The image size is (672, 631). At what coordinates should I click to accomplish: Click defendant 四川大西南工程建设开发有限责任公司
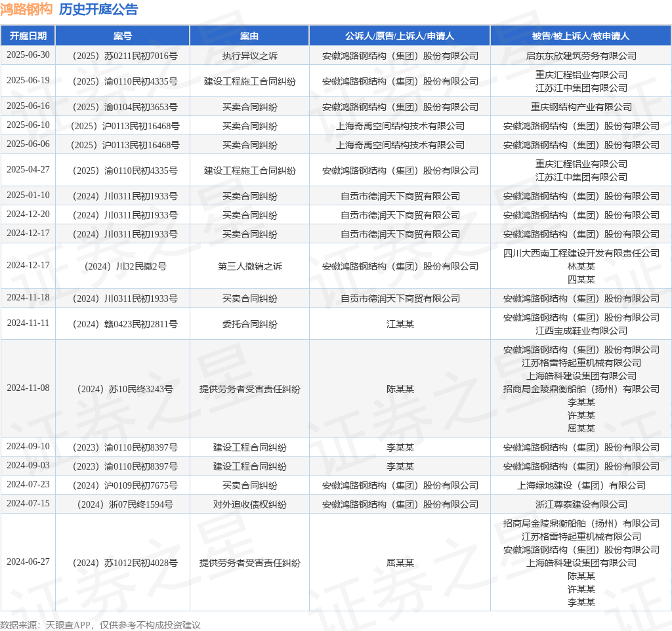581,253
